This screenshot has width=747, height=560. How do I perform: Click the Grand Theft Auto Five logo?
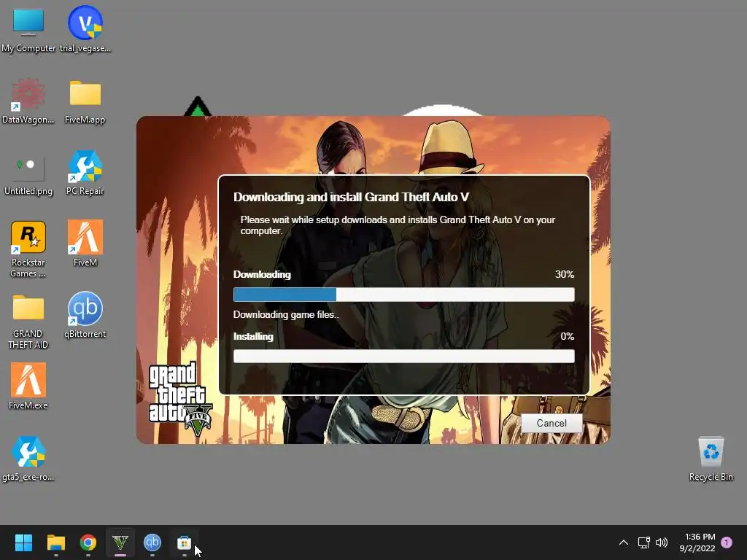[180, 399]
